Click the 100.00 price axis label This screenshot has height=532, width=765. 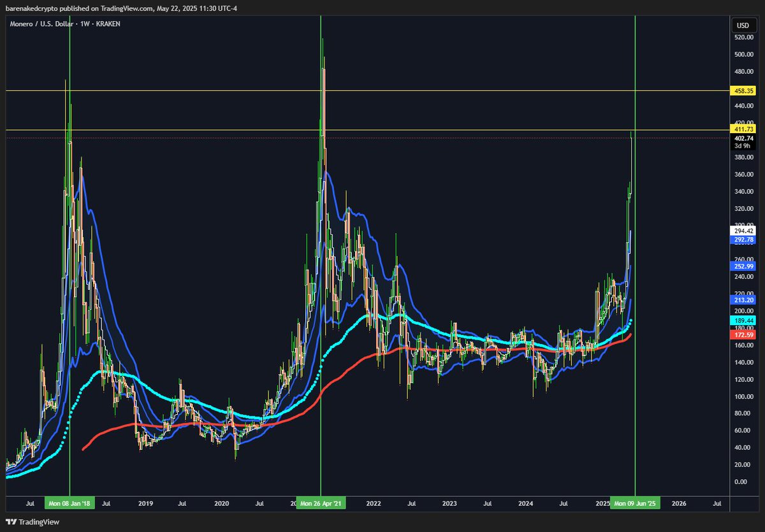pos(744,397)
